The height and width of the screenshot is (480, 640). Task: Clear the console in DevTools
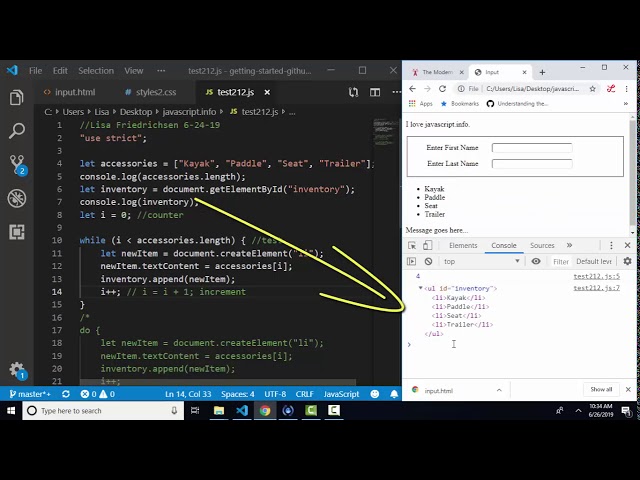pos(428,261)
